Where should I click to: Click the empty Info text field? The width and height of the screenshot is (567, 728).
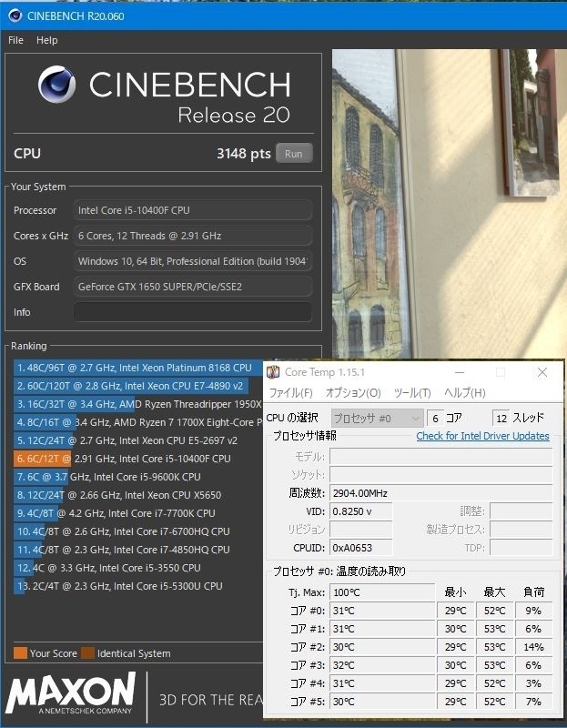[x=193, y=312]
